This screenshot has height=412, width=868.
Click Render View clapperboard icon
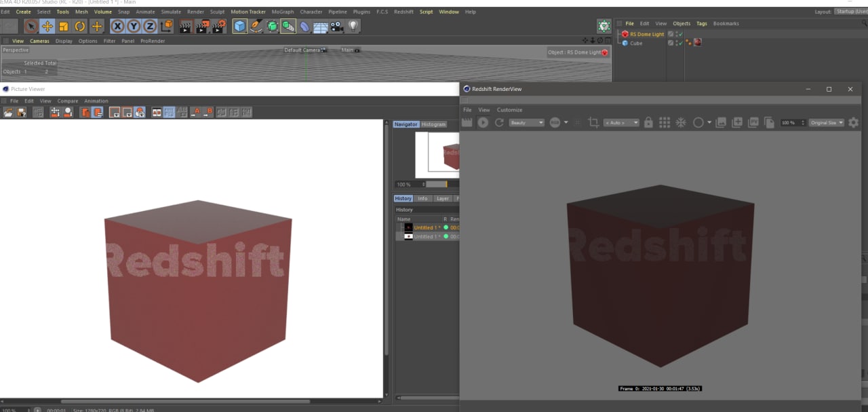tap(186, 26)
